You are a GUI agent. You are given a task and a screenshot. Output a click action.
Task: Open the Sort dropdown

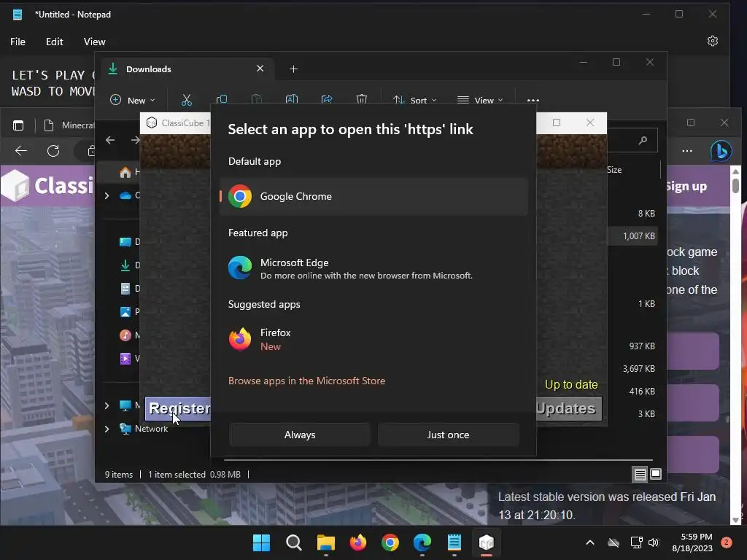click(x=414, y=100)
